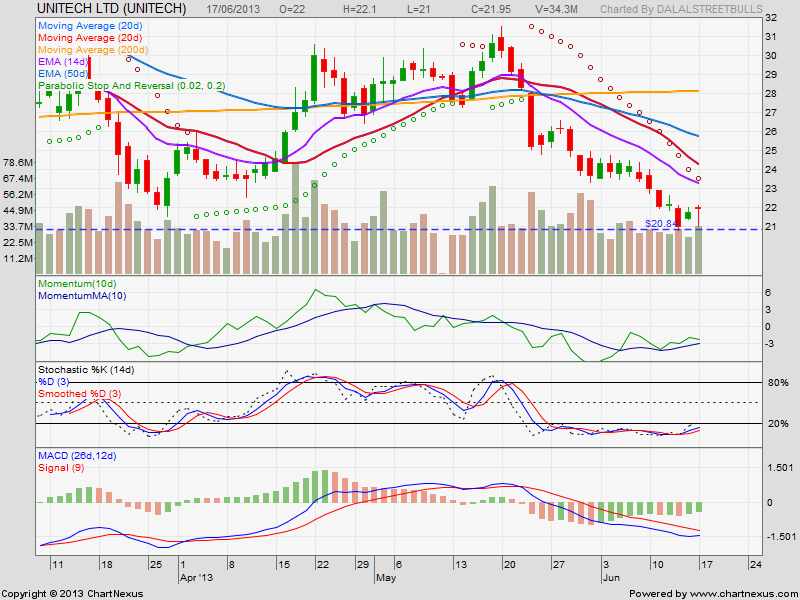
Task: Select the Stochastic %K (14d) label
Action: pos(86,369)
